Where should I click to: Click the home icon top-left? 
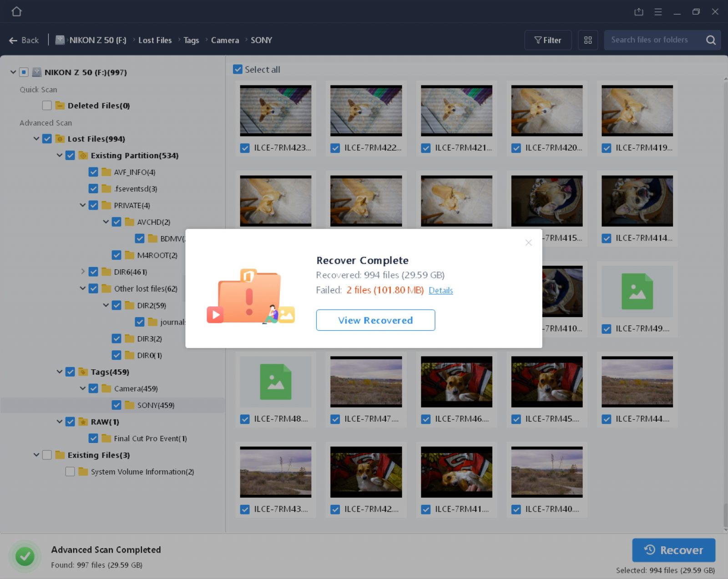click(x=17, y=11)
